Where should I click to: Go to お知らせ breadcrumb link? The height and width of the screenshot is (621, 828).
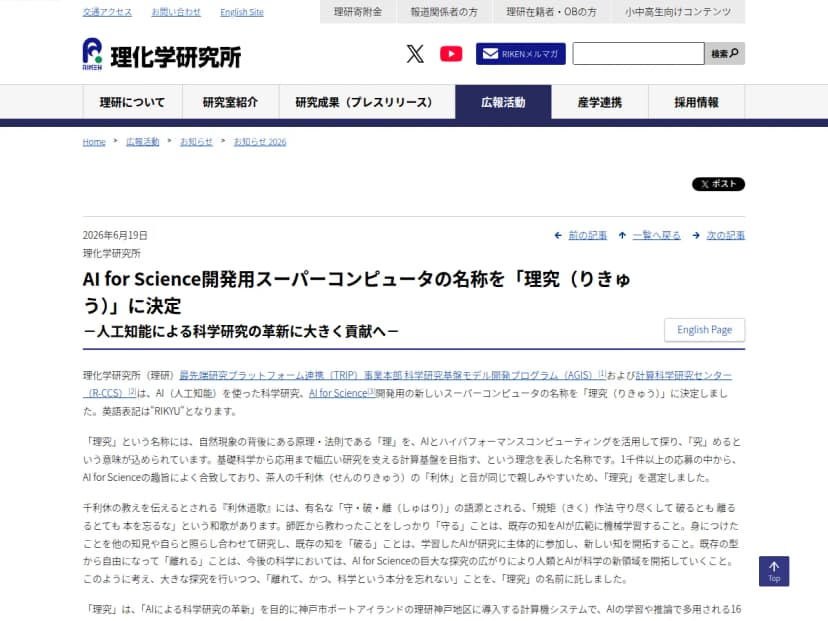click(x=196, y=142)
